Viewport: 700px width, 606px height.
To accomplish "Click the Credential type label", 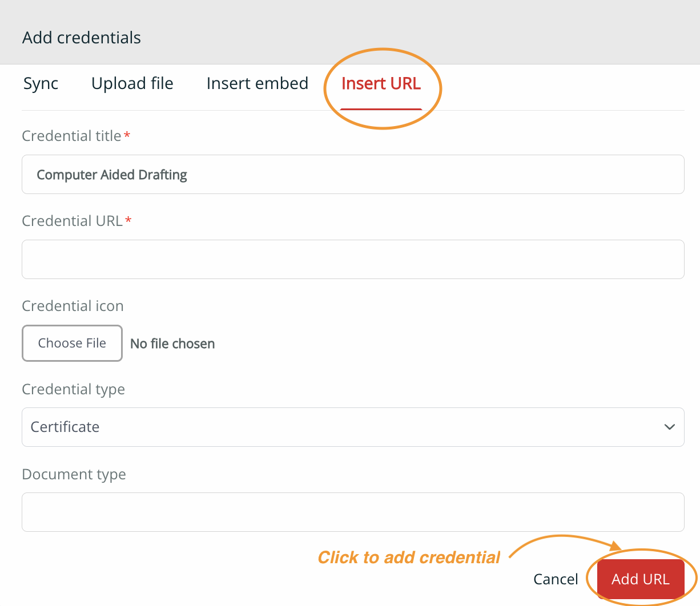I will [73, 389].
